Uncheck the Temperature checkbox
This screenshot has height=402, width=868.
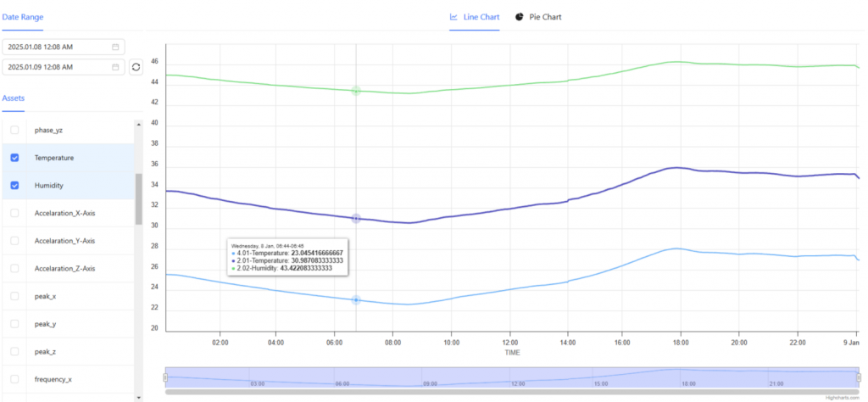click(x=14, y=158)
